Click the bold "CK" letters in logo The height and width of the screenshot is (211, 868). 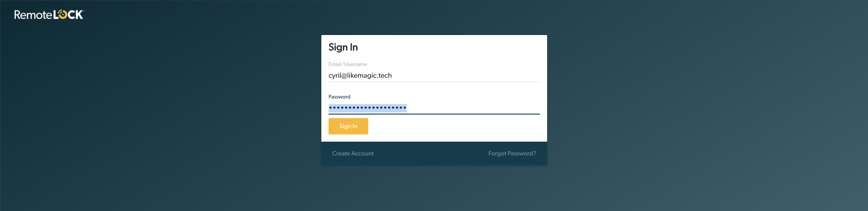[x=75, y=15]
